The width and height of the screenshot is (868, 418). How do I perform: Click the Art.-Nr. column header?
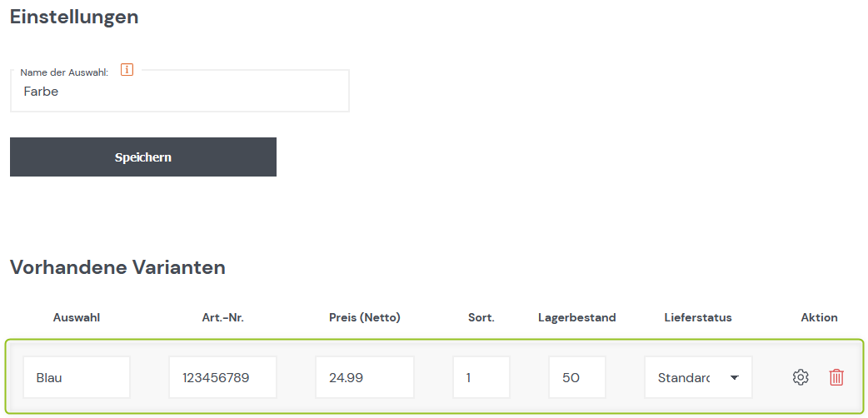222,318
